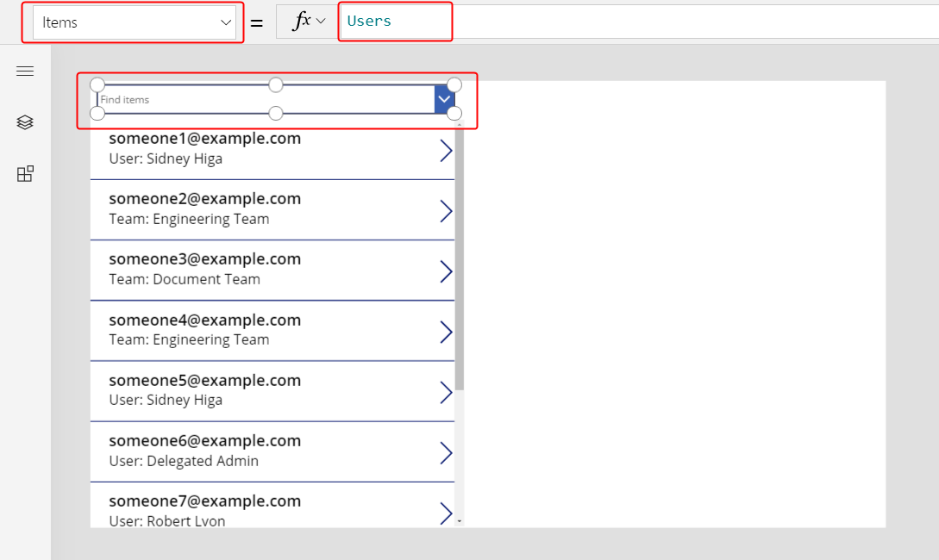Open details arrow for someone3@example.com
This screenshot has width=939, height=560.
tap(446, 271)
